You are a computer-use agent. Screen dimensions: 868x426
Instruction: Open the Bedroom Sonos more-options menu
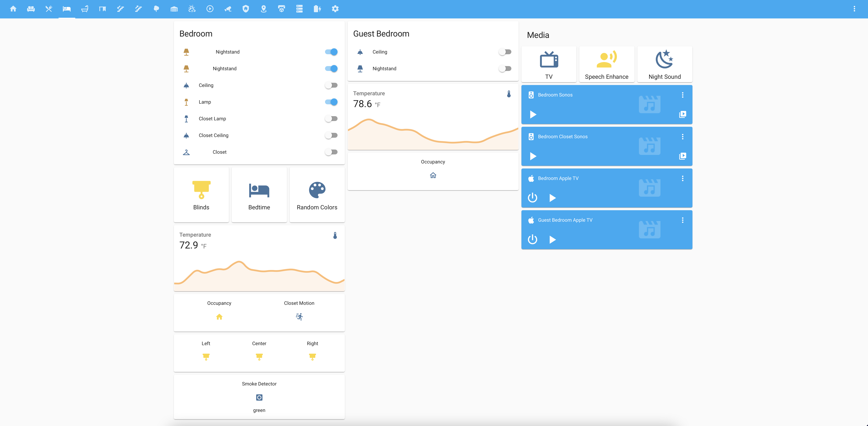pyautogui.click(x=682, y=95)
